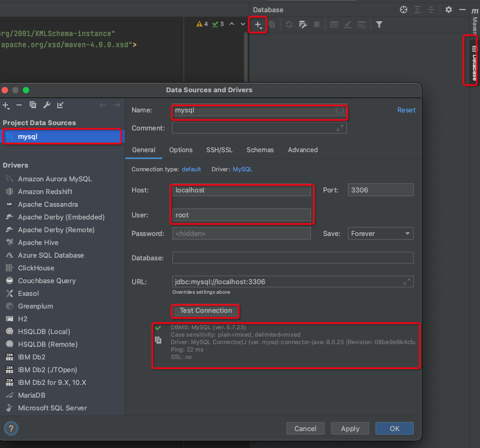Jump to next highlighted error arrow

point(243,24)
